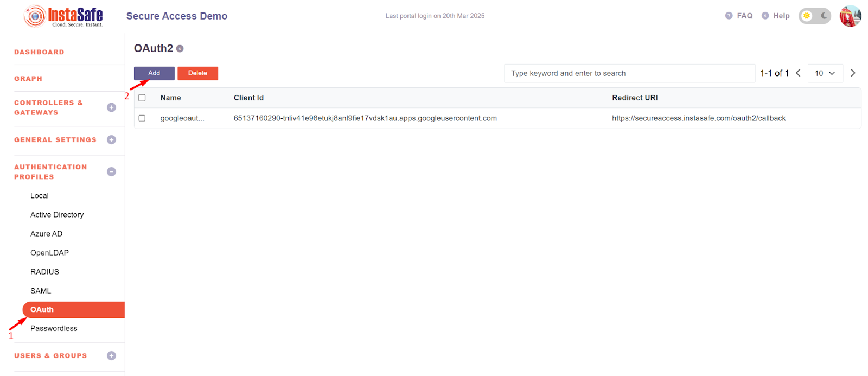Click the FAQ question mark icon
Image resolution: width=868 pixels, height=376 pixels.
(729, 16)
